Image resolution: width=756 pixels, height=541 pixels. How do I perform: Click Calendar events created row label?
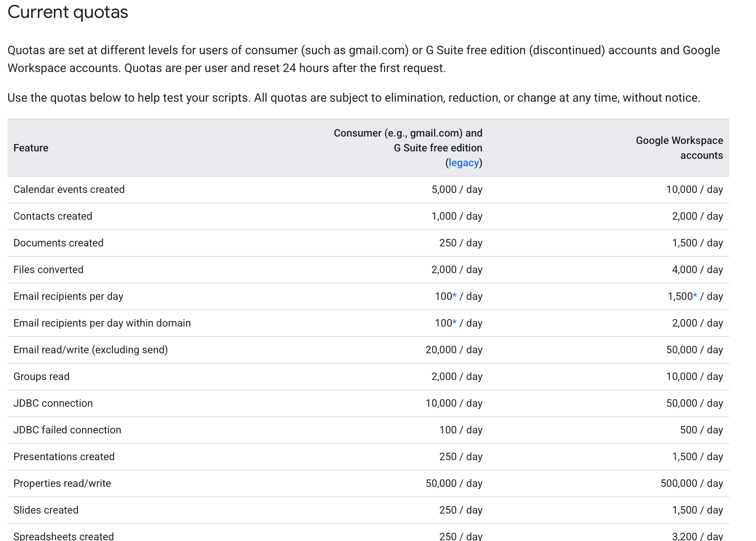pyautogui.click(x=69, y=190)
